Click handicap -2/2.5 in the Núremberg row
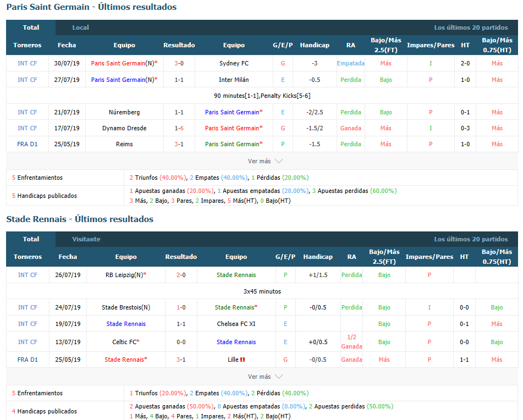This screenshot has height=420, width=523. click(315, 112)
